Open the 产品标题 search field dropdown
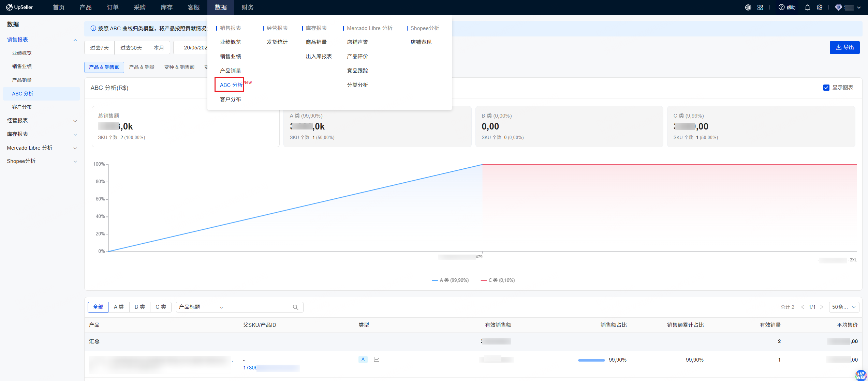Screen dimensions: 868x381 click(201, 307)
